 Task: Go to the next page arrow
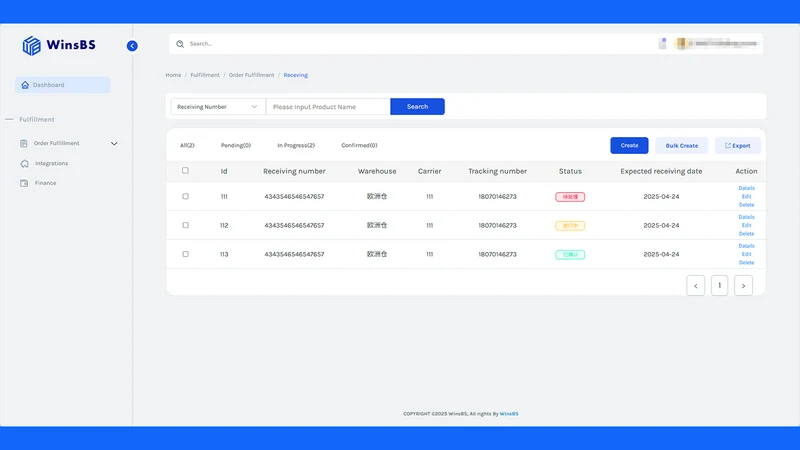pos(743,286)
